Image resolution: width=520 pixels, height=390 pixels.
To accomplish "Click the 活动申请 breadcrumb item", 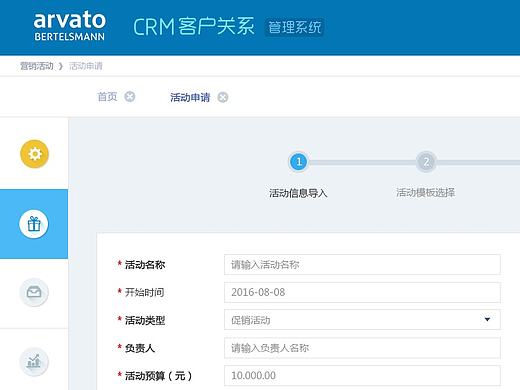I will click(86, 66).
